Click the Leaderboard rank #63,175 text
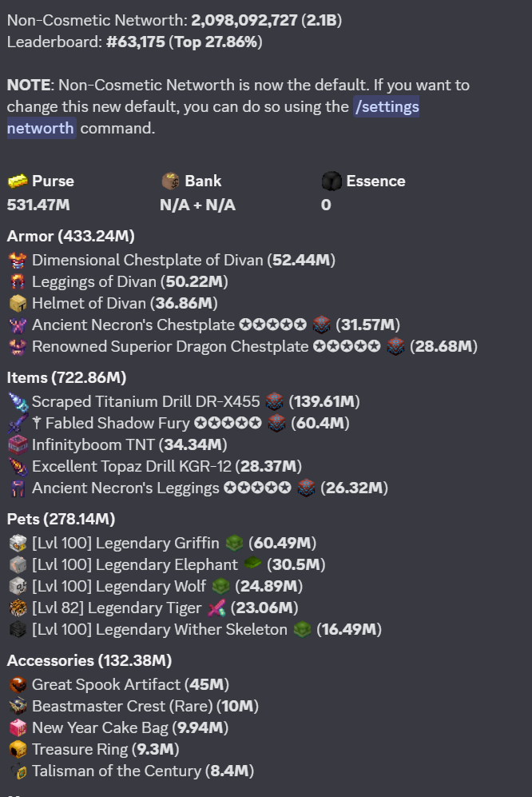Image resolution: width=532 pixels, height=797 pixels. (x=136, y=42)
